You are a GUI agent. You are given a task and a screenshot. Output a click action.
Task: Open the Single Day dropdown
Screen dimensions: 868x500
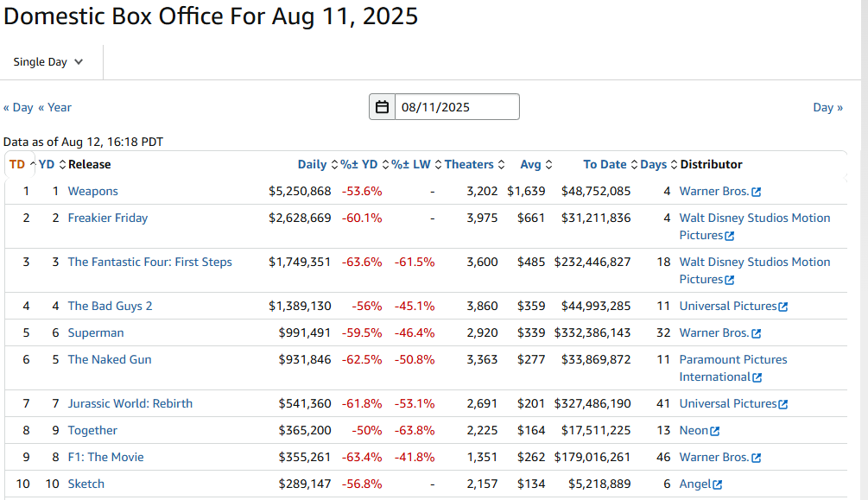(x=48, y=62)
